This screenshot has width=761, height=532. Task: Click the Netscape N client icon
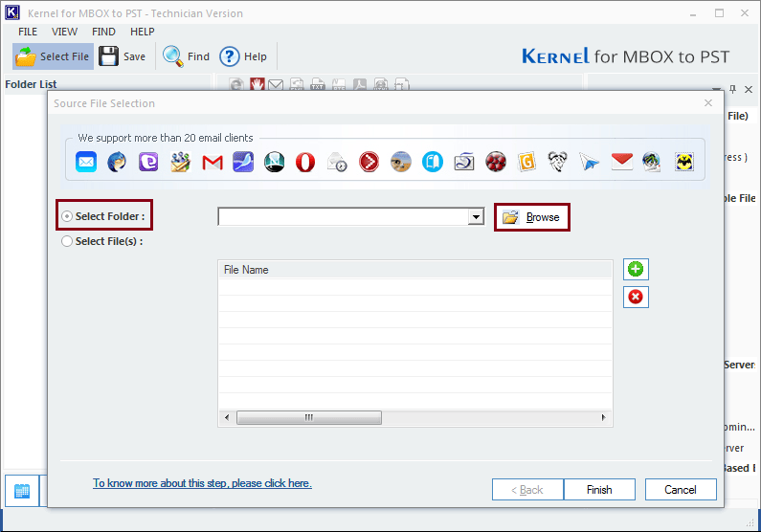click(x=274, y=162)
